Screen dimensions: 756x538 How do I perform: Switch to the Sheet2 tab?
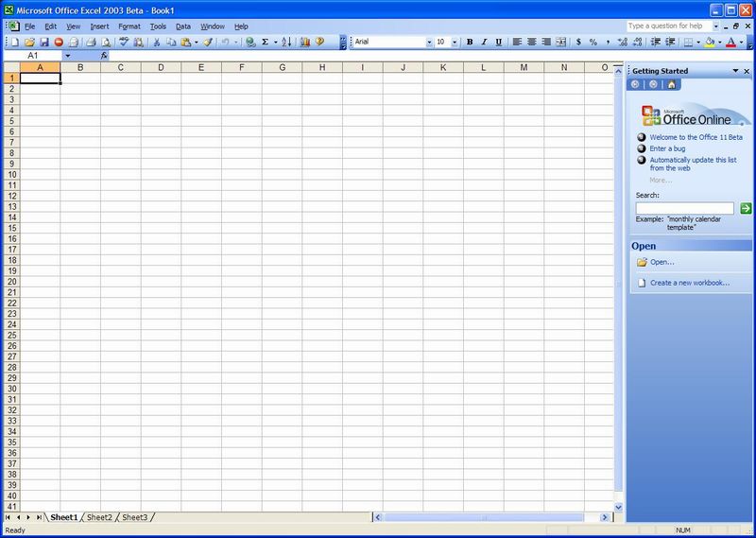[x=99, y=517]
